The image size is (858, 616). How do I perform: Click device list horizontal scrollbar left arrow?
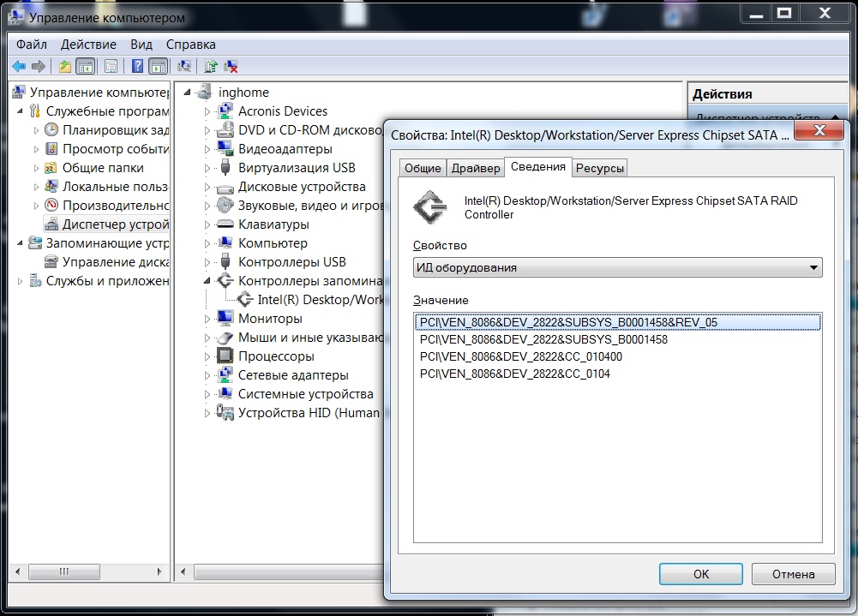(183, 571)
